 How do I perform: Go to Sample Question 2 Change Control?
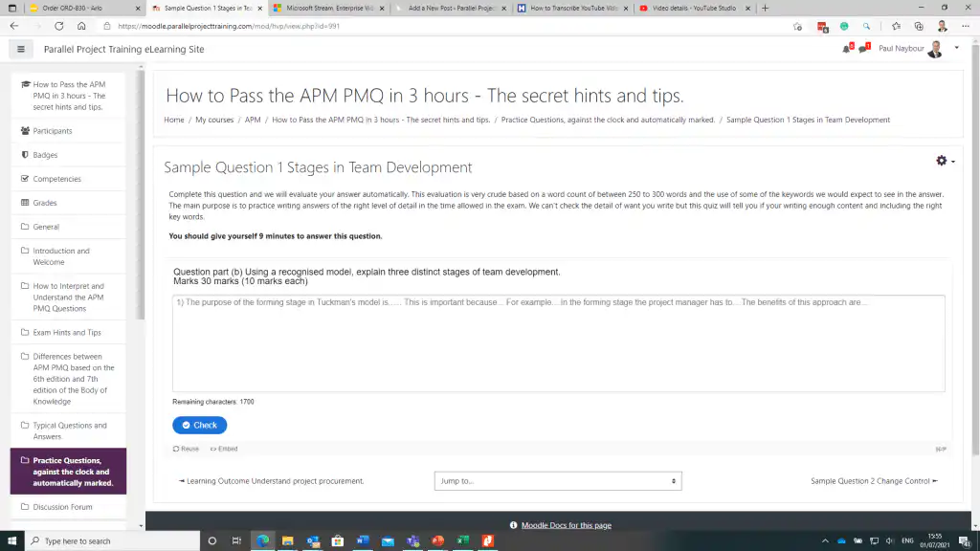click(873, 481)
